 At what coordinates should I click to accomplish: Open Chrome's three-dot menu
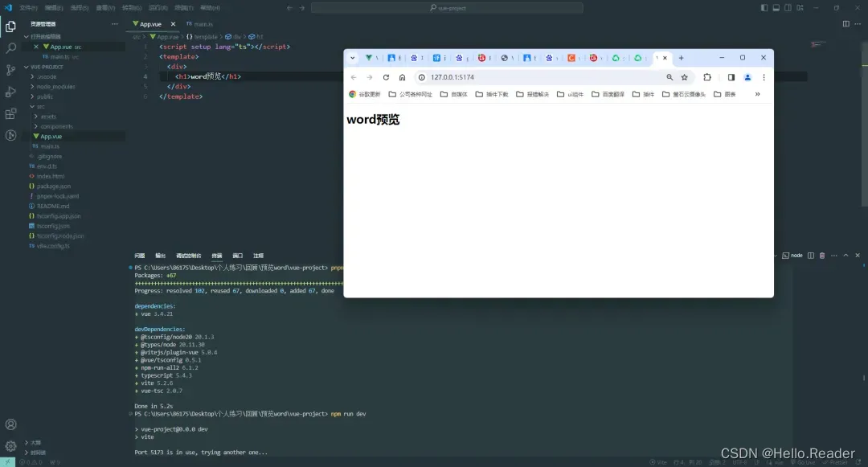click(764, 77)
